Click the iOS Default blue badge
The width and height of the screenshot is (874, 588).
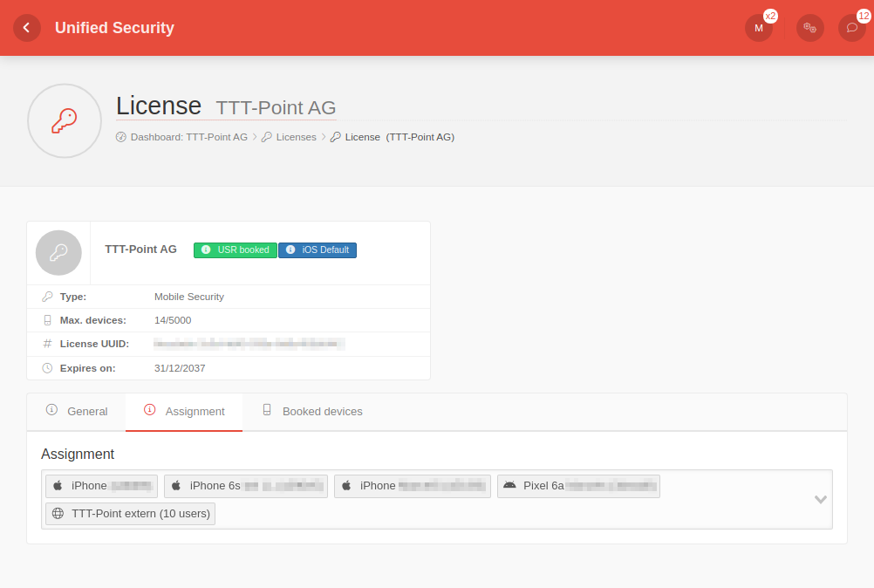pyautogui.click(x=318, y=250)
